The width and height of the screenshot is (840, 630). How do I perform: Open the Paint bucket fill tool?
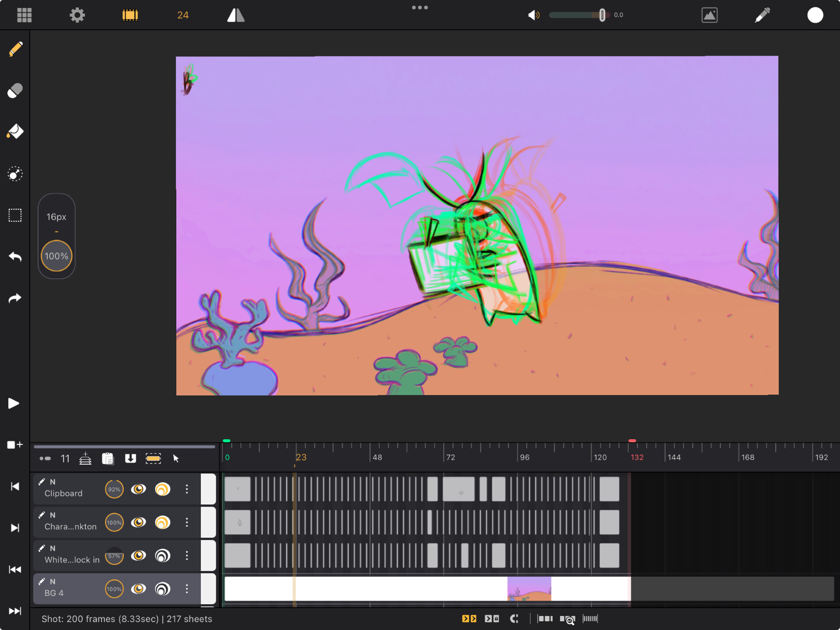click(14, 132)
